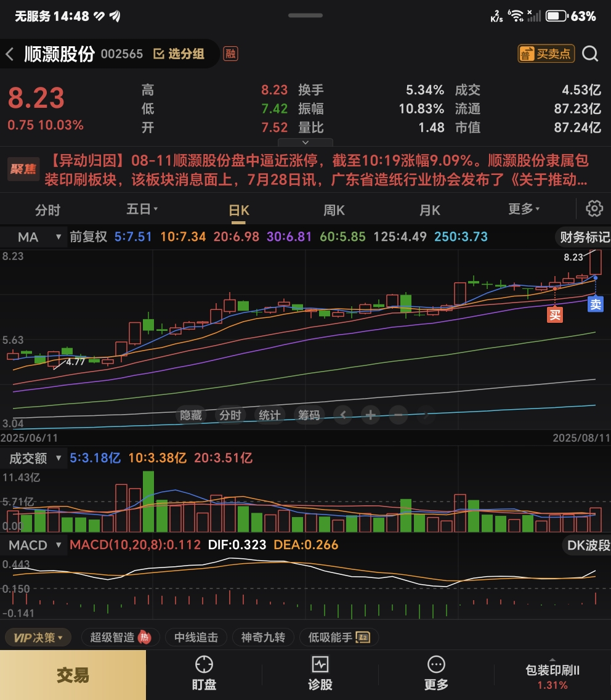Expand the VIP决策 menu
The image size is (611, 700).
point(38,637)
